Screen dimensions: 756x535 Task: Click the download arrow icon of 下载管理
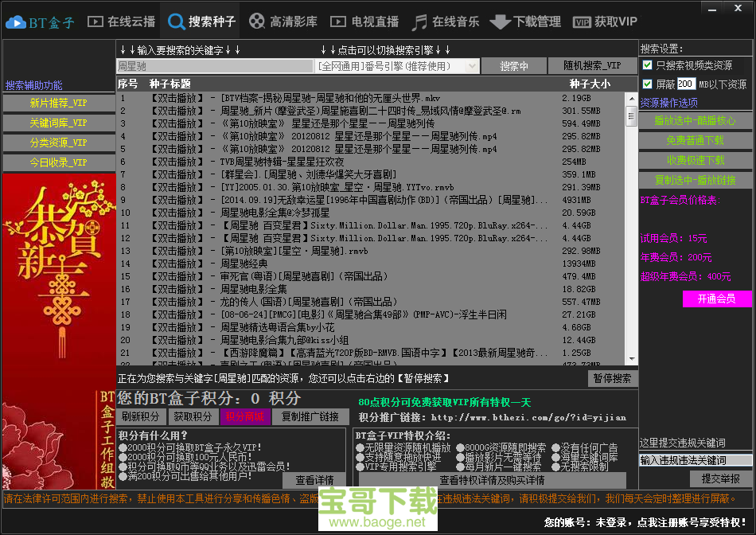[500, 22]
